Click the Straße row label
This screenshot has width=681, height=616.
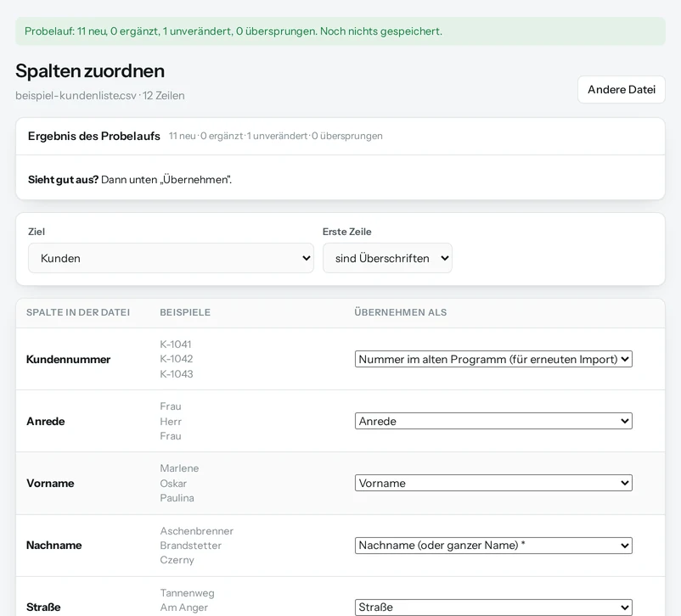(43, 607)
